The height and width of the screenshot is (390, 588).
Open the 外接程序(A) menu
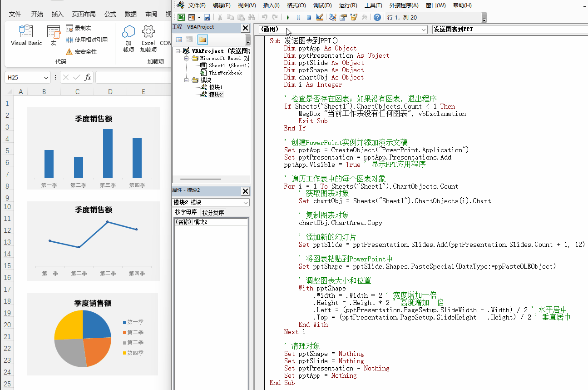tap(404, 5)
